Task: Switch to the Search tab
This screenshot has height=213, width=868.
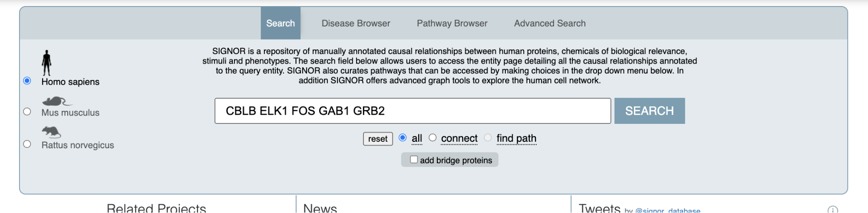Action: point(281,23)
